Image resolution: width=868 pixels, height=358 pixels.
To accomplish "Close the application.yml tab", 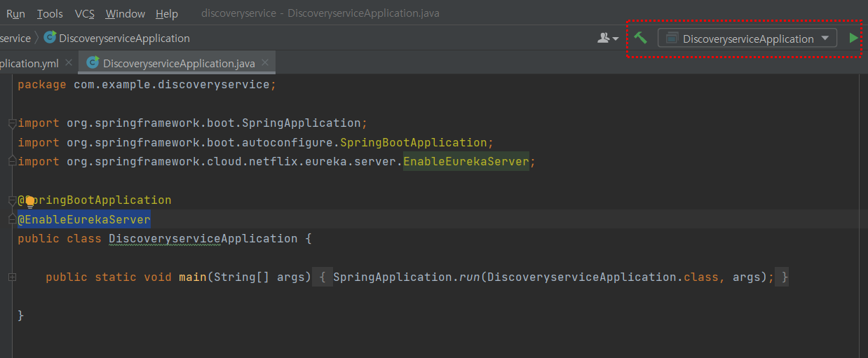I will [68, 62].
